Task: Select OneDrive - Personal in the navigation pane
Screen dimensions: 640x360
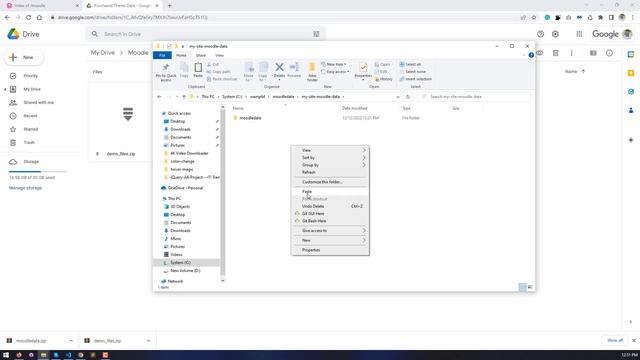Action: 185,188
